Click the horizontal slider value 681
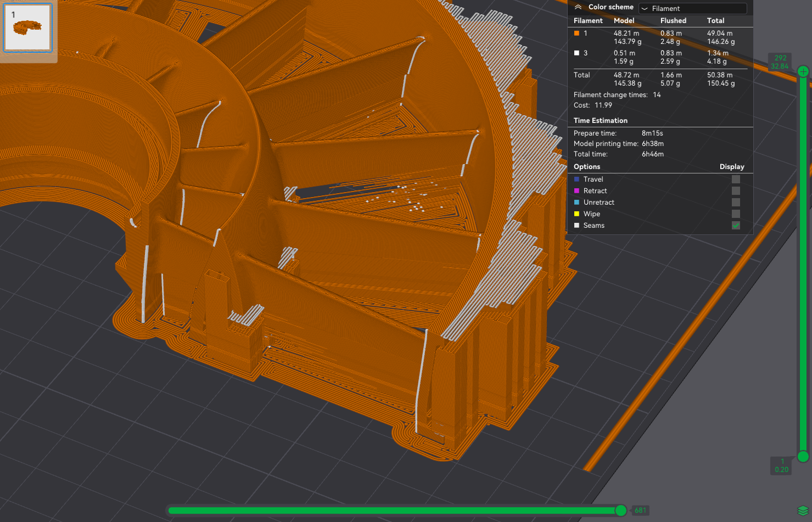This screenshot has height=522, width=812. 640,510
